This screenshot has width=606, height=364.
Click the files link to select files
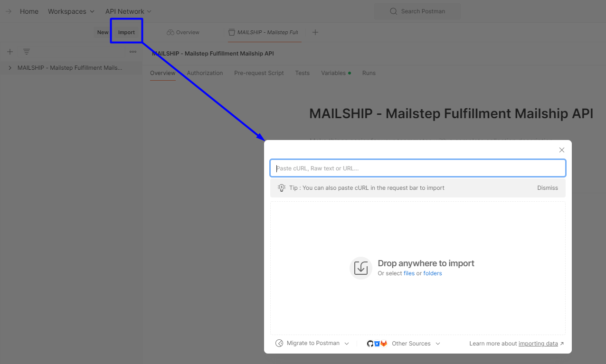409,273
